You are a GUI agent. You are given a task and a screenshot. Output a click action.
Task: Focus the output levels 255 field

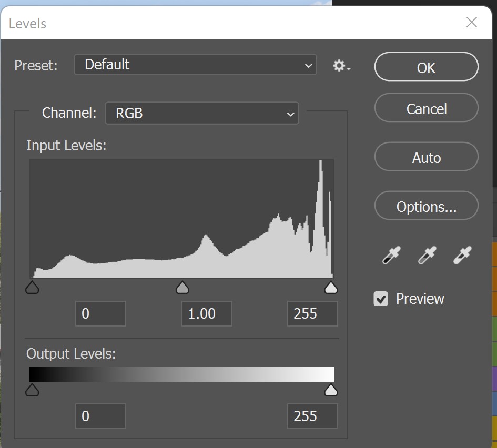coord(312,416)
